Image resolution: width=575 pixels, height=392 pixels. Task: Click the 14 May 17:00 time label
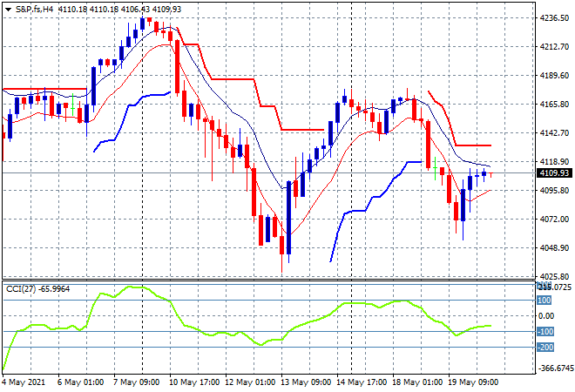point(362,382)
